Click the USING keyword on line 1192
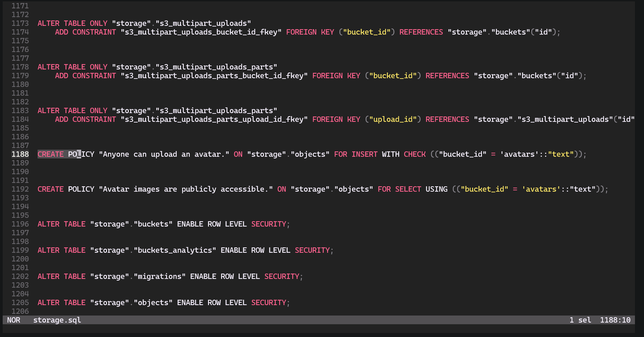The width and height of the screenshot is (644, 337). [436, 189]
